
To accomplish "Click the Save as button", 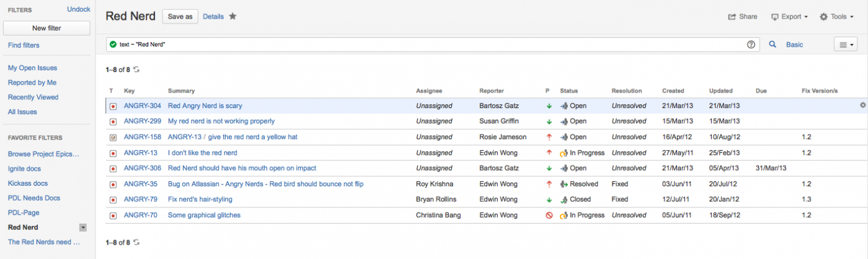I will pyautogui.click(x=180, y=17).
